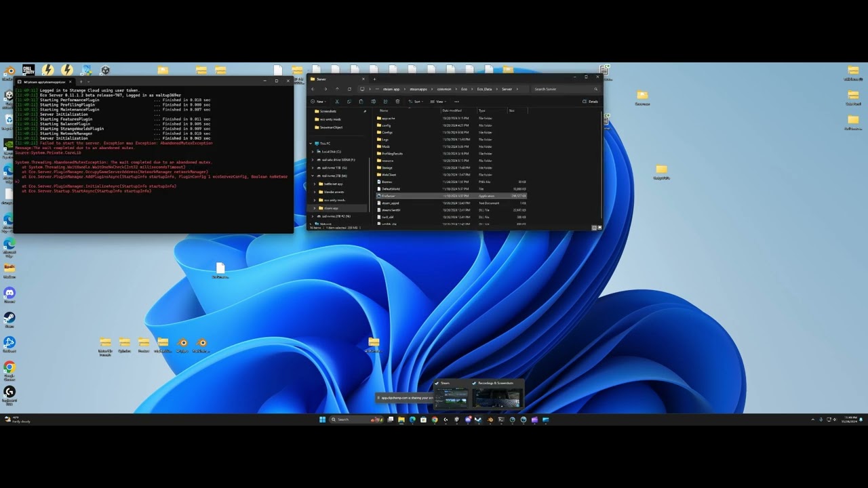Open the Steam desktop shortcut
Screen dimensions: 868x488
tap(9, 320)
